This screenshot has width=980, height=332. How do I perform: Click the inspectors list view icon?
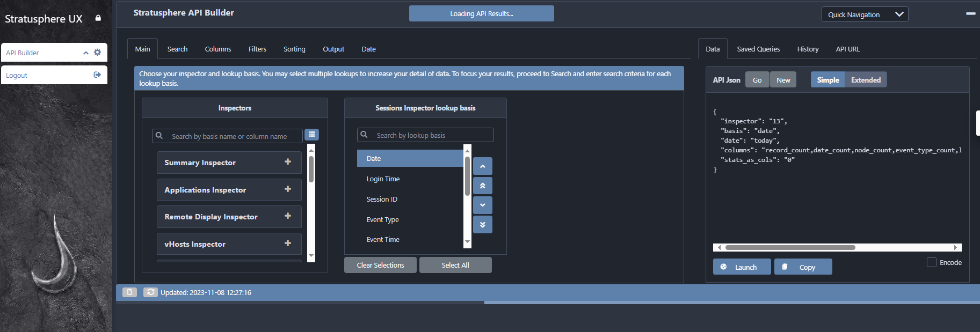point(311,135)
